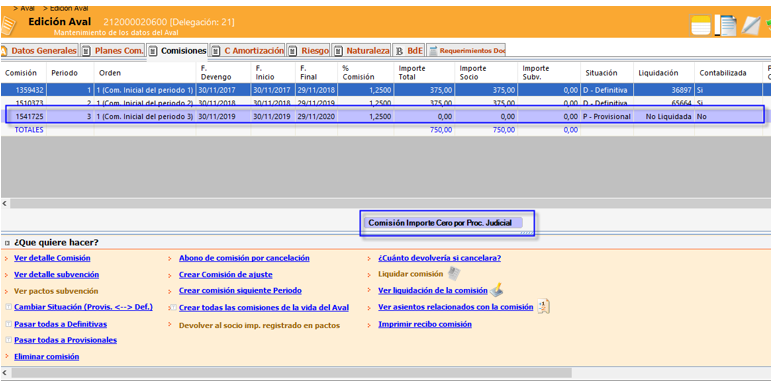Click Crear comisión siguiente Periodo

coord(240,291)
